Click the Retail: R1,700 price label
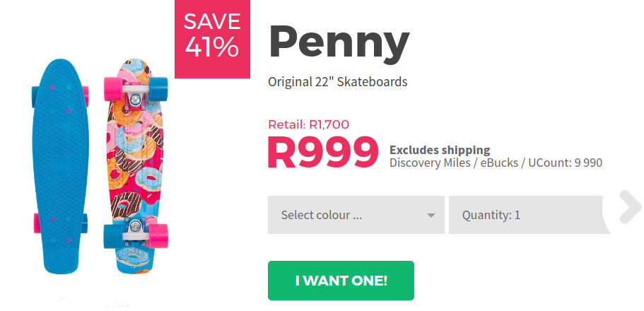Screen dimensions: 644x311 308,124
